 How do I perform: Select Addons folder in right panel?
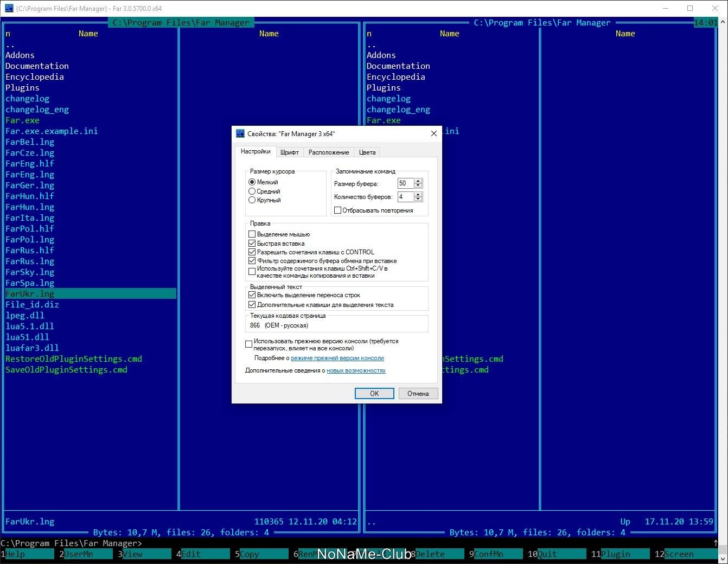point(381,55)
